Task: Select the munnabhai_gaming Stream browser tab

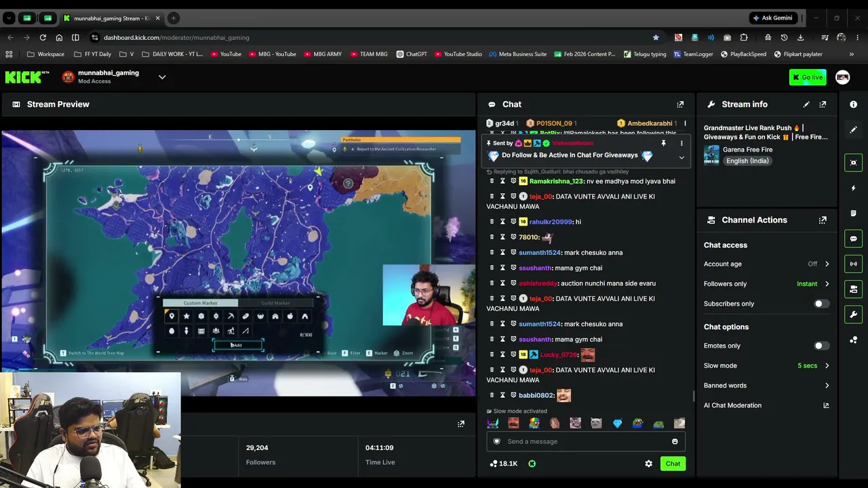Action: coord(111,18)
